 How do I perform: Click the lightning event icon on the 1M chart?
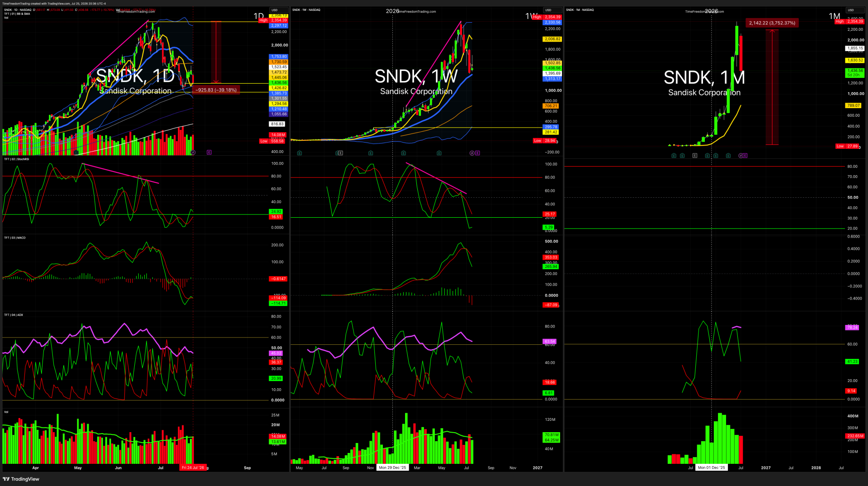click(x=741, y=156)
